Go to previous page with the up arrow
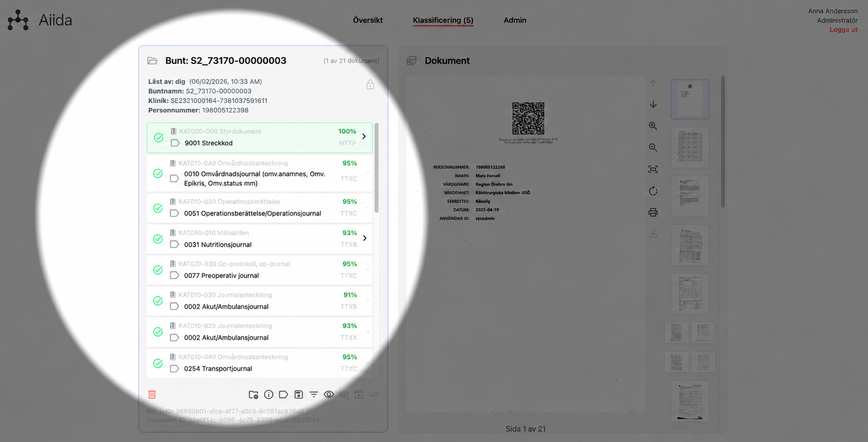 click(x=653, y=83)
